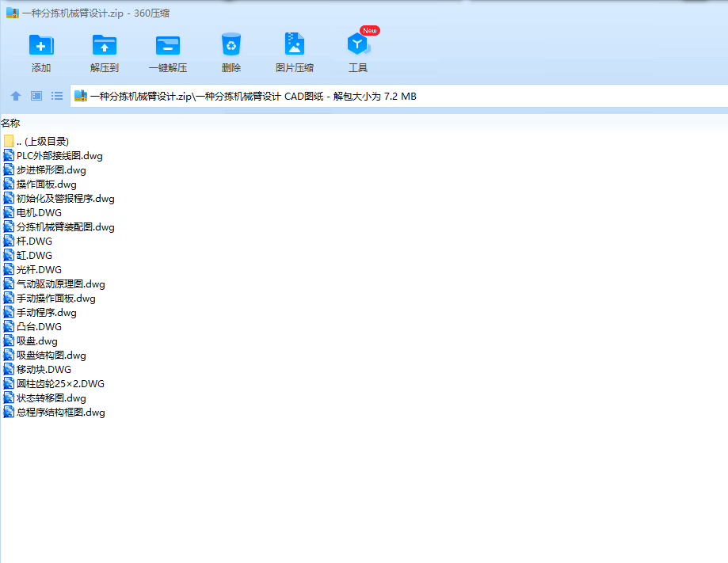
Task: Click the DWG icon beside 杆.DWG
Action: point(9,241)
